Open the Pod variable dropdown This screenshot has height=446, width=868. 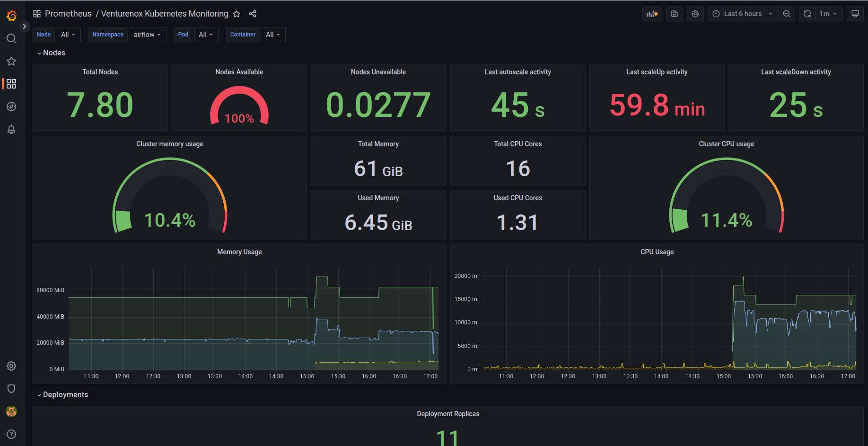[x=206, y=35]
